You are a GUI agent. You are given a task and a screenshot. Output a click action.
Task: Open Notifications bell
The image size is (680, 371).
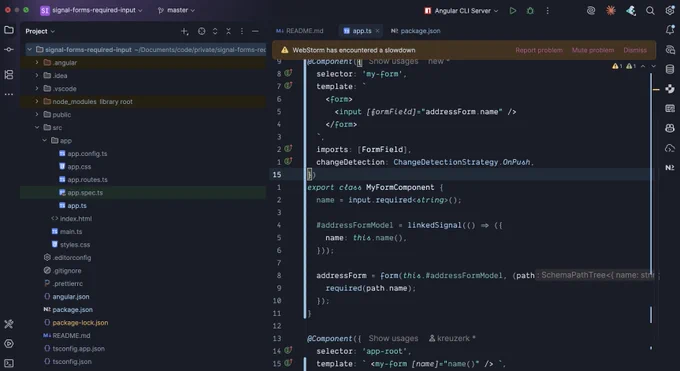(x=670, y=30)
